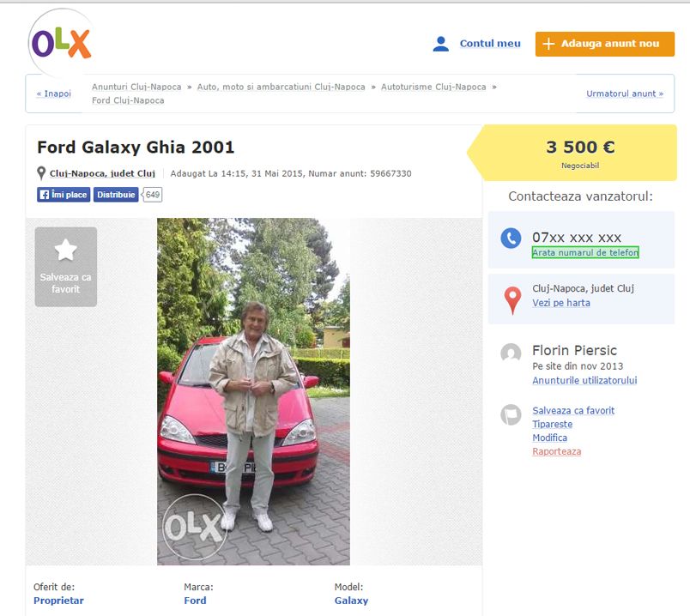Click the OLX logo
The width and height of the screenshot is (690, 616).
click(61, 43)
